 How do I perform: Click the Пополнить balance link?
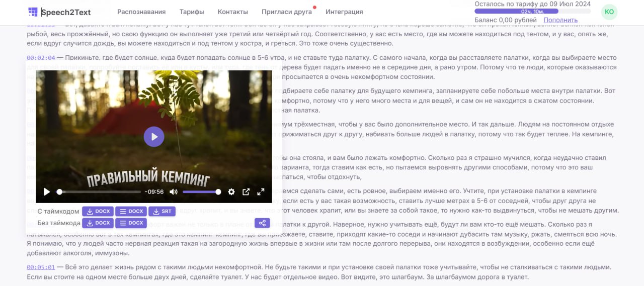tap(560, 20)
